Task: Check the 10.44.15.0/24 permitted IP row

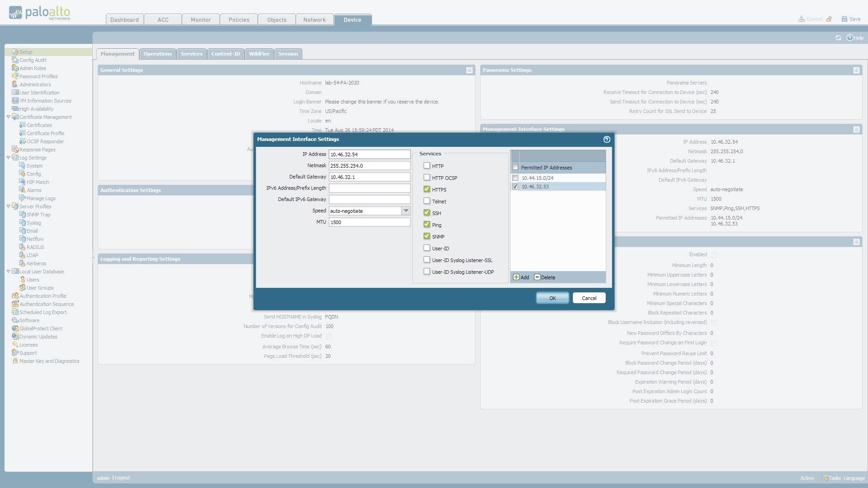Action: point(515,178)
